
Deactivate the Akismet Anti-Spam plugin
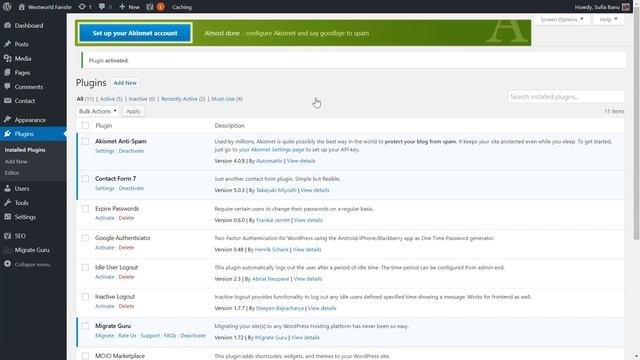(131, 151)
